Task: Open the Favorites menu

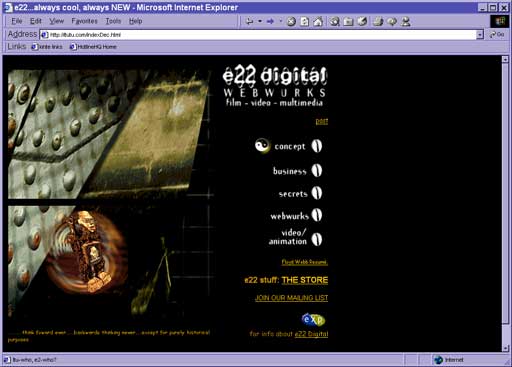Action: 84,21
